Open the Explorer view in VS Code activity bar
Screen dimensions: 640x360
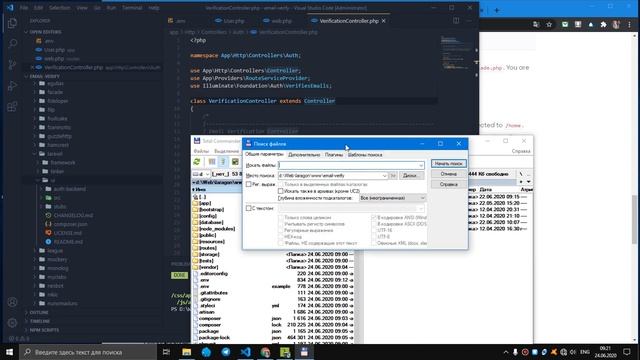(12, 23)
